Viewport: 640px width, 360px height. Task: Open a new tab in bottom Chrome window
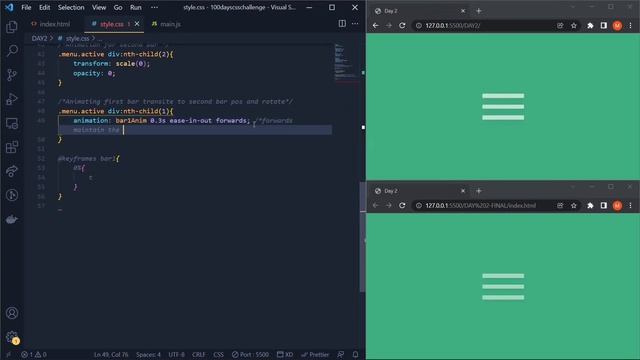pos(479,191)
